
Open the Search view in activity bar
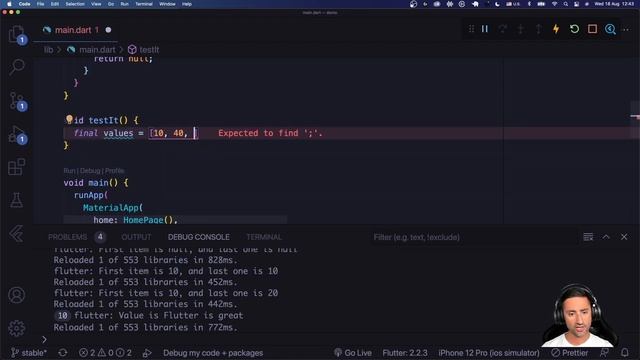17,67
